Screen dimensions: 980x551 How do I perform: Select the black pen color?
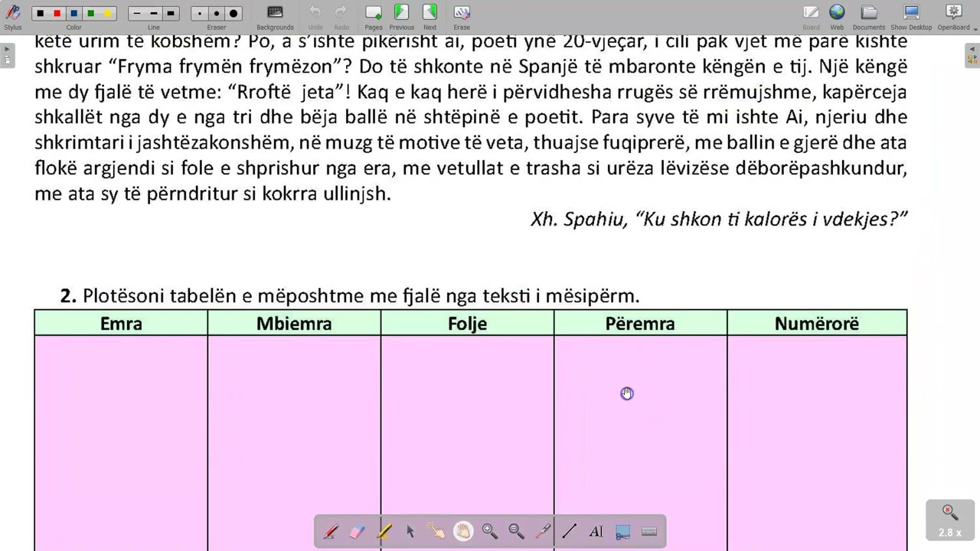(40, 13)
